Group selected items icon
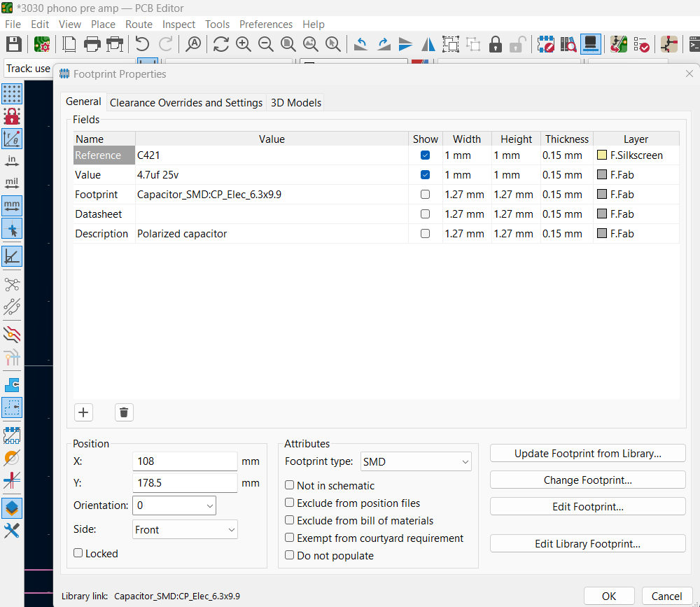Image resolution: width=700 pixels, height=607 pixels. tap(451, 44)
